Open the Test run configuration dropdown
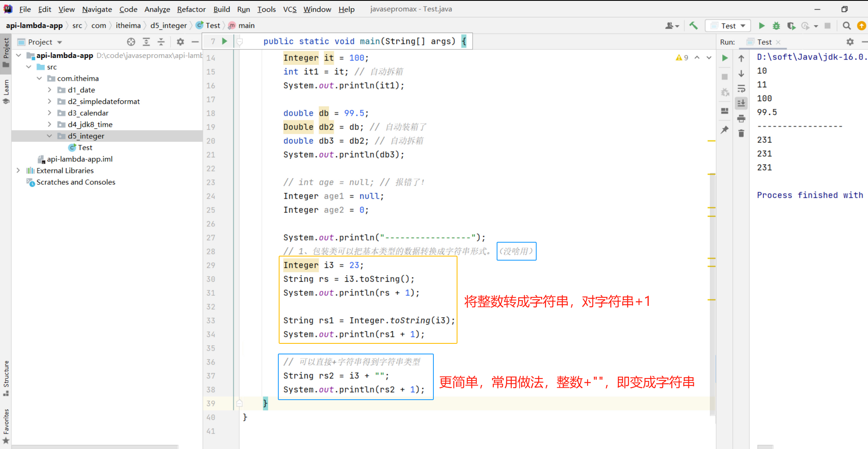Viewport: 868px width, 449px height. tap(733, 26)
